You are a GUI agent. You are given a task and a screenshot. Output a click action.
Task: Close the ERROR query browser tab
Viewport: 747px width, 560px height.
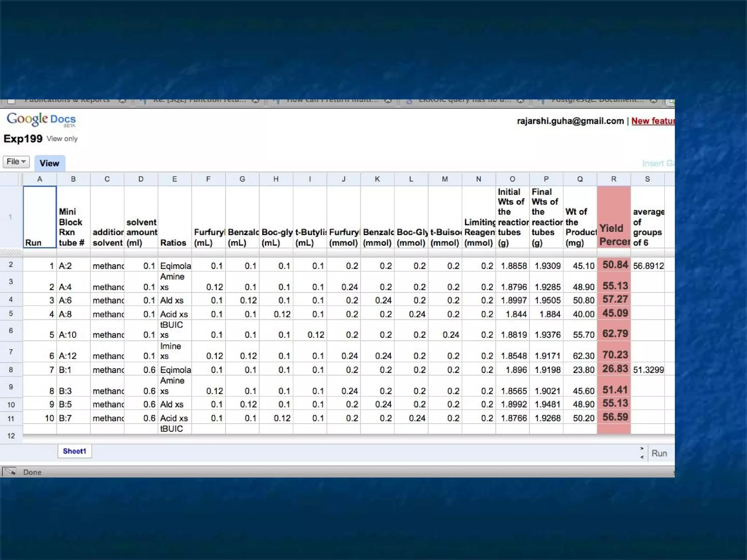tap(520, 101)
